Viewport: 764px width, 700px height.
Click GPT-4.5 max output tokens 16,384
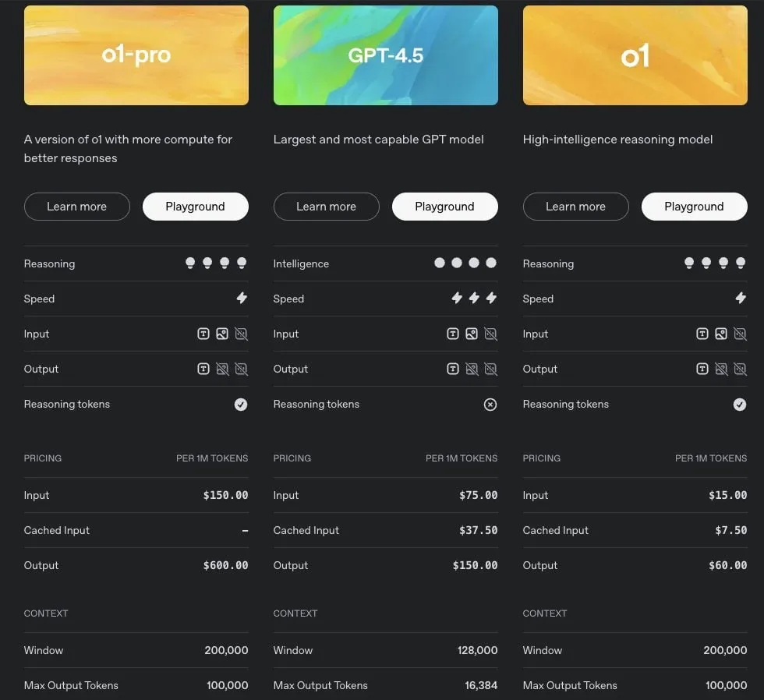point(482,685)
